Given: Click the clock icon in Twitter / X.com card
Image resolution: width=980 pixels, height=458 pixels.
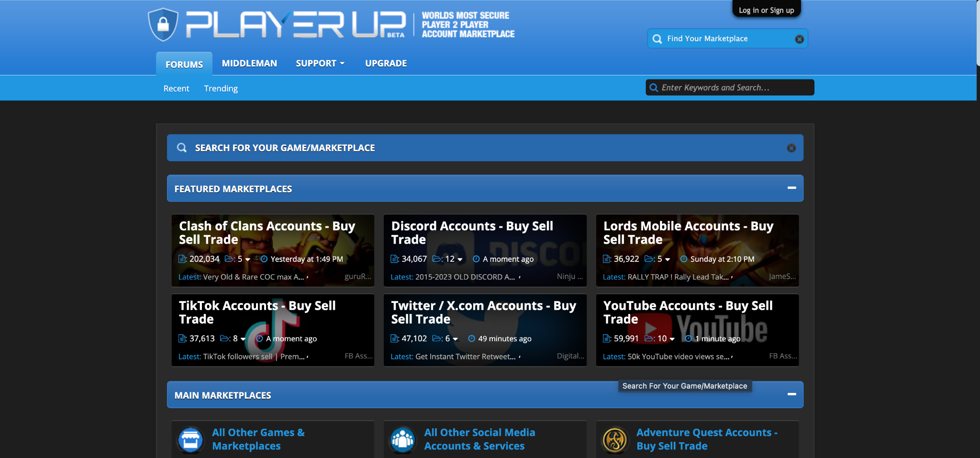Looking at the screenshot, I should click(471, 338).
